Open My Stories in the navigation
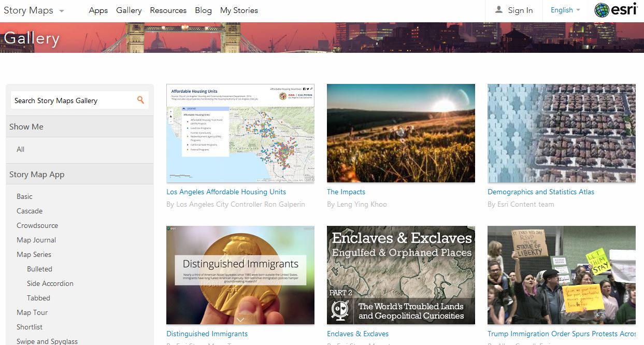This screenshot has height=345, width=644. pyautogui.click(x=239, y=10)
